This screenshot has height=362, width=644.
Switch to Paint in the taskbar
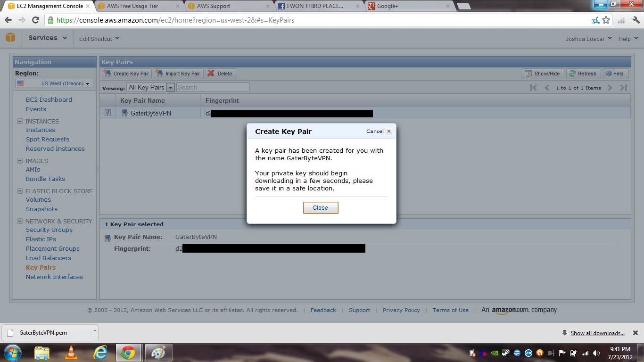coord(158,353)
